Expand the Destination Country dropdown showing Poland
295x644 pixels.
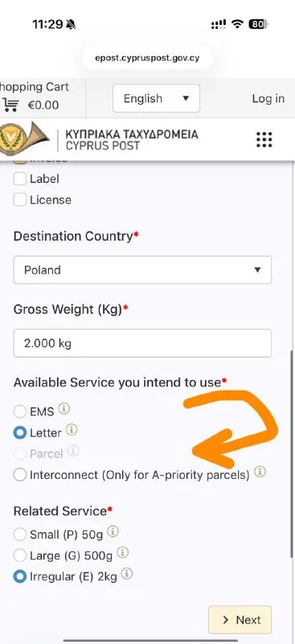(142, 270)
